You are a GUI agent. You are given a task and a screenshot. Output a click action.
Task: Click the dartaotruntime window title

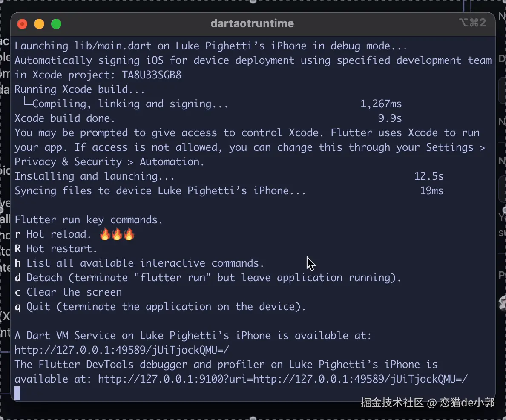(x=252, y=23)
